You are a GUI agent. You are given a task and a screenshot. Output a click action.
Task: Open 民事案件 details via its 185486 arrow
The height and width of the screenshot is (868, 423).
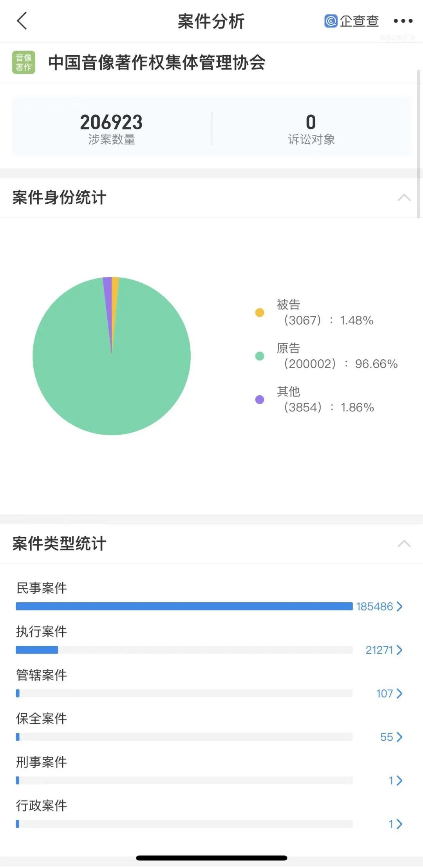click(x=399, y=606)
